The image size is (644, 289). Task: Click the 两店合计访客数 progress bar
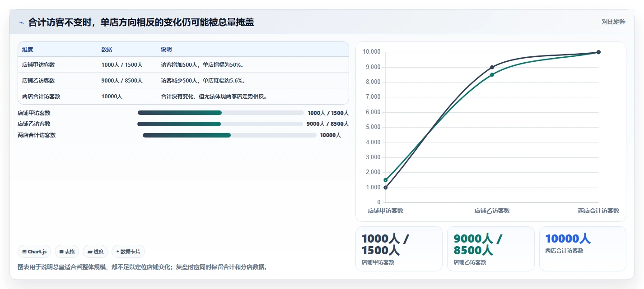[229, 135]
